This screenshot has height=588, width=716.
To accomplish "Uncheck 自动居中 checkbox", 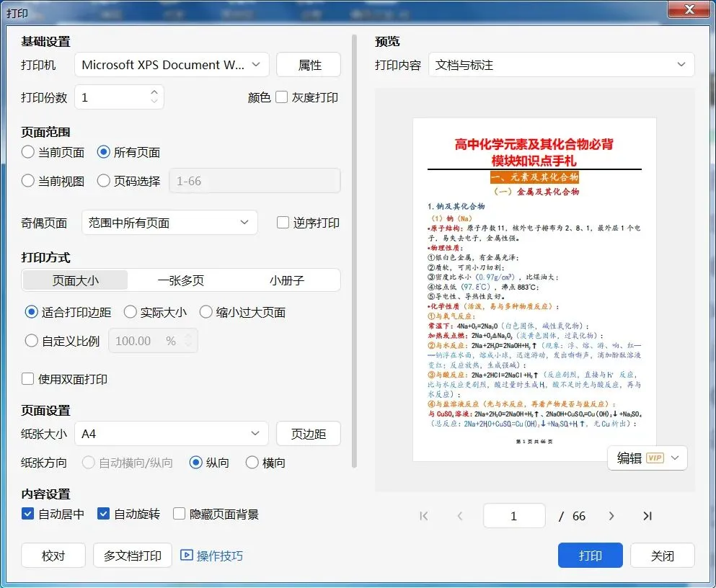I will pyautogui.click(x=28, y=514).
